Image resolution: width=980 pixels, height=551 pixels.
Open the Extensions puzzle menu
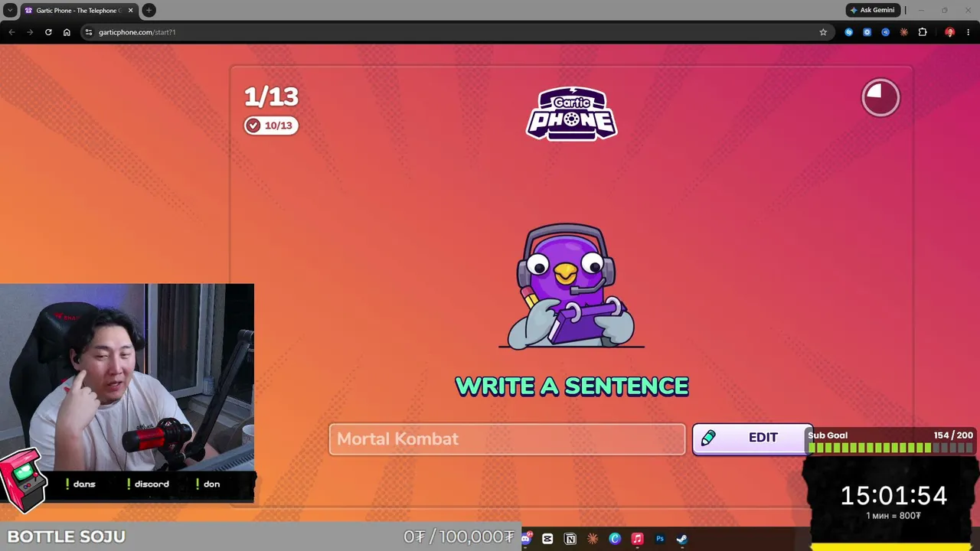[x=922, y=32]
